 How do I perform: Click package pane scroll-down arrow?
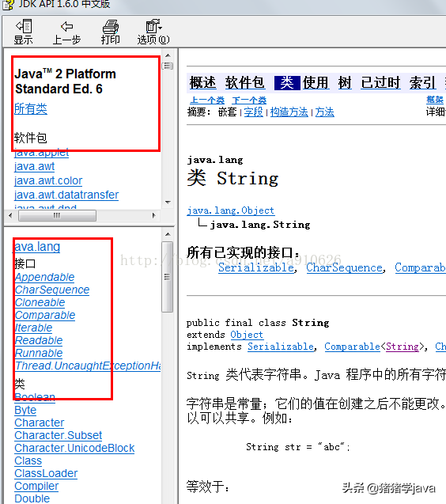tap(168, 203)
